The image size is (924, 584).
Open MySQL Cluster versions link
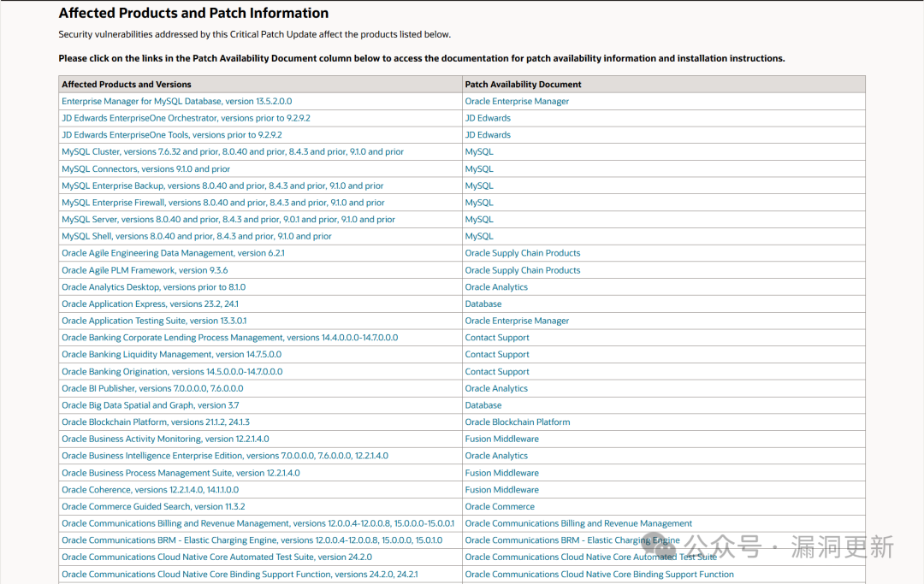click(233, 152)
